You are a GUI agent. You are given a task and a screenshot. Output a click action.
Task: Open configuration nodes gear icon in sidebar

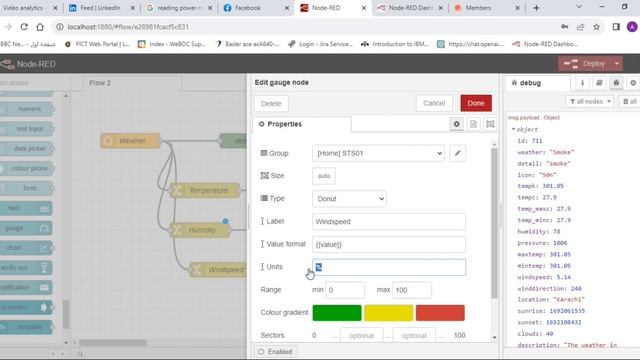coord(633,83)
